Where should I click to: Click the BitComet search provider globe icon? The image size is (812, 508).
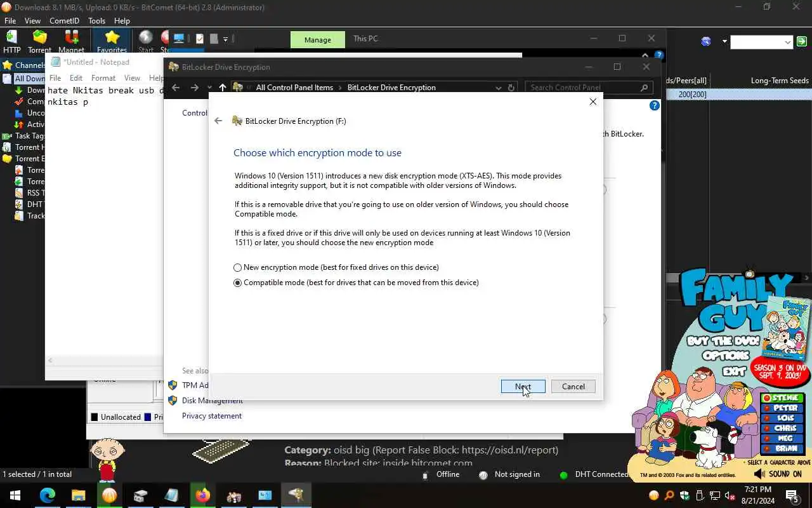(706, 42)
